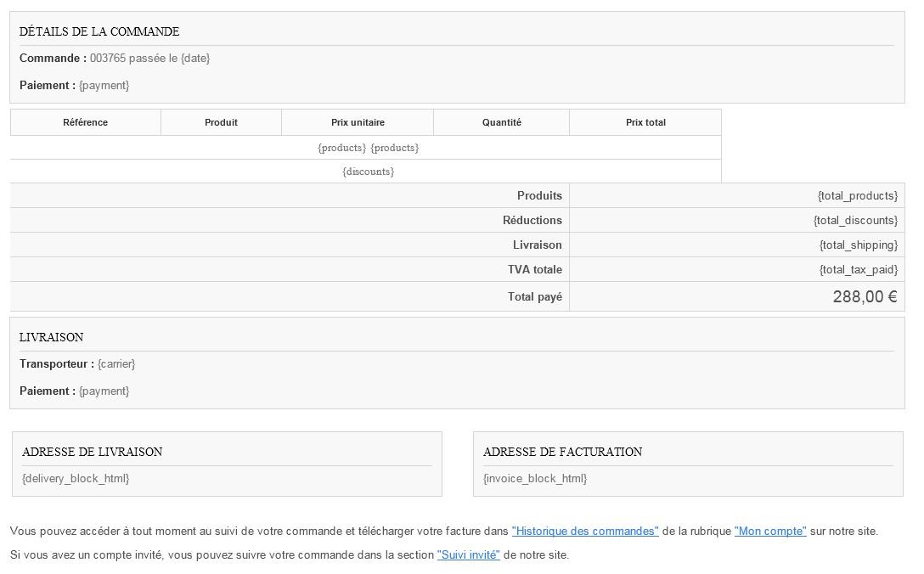This screenshot has height=574, width=924.
Task: Click the "Produit" column header
Action: pos(221,122)
